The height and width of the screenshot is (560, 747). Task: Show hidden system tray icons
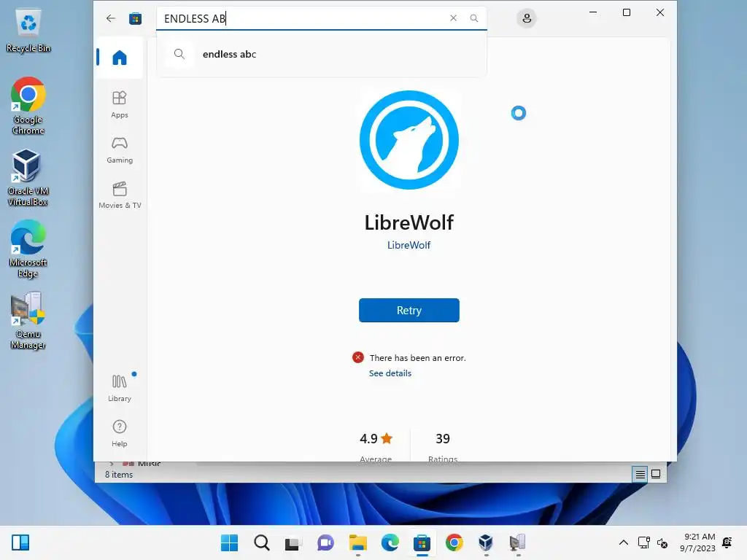pos(623,542)
